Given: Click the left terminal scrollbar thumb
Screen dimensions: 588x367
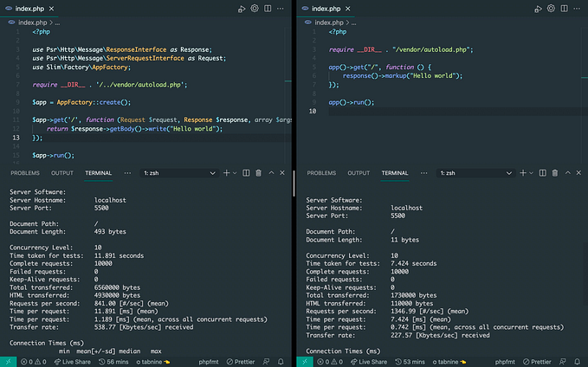Looking at the screenshot, I should pos(294,183).
